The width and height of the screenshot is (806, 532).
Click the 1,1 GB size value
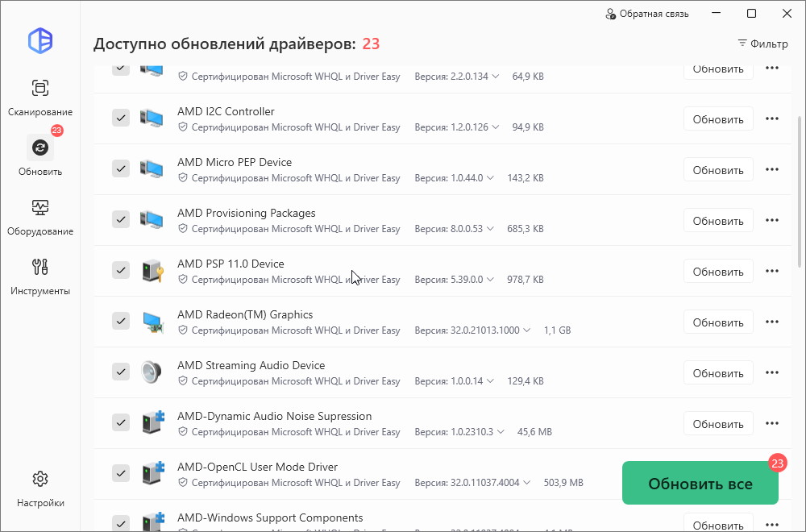[x=557, y=330]
